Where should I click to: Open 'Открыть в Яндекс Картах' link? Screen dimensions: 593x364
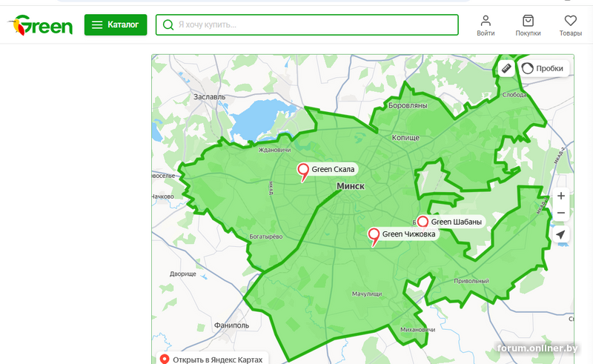coord(213,360)
